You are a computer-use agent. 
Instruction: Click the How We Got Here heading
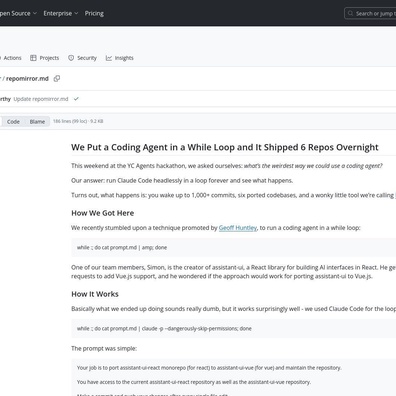coord(103,213)
